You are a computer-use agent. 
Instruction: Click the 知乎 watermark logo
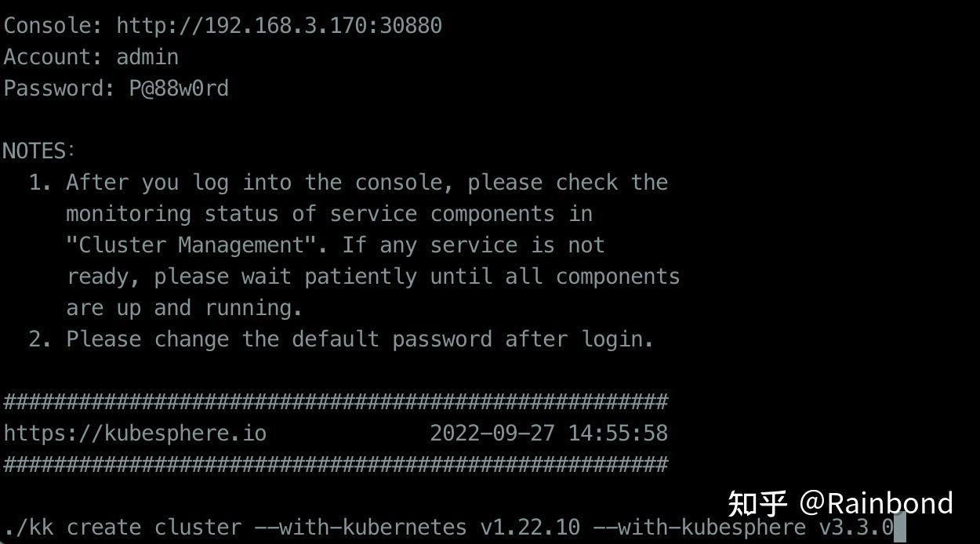tap(757, 503)
